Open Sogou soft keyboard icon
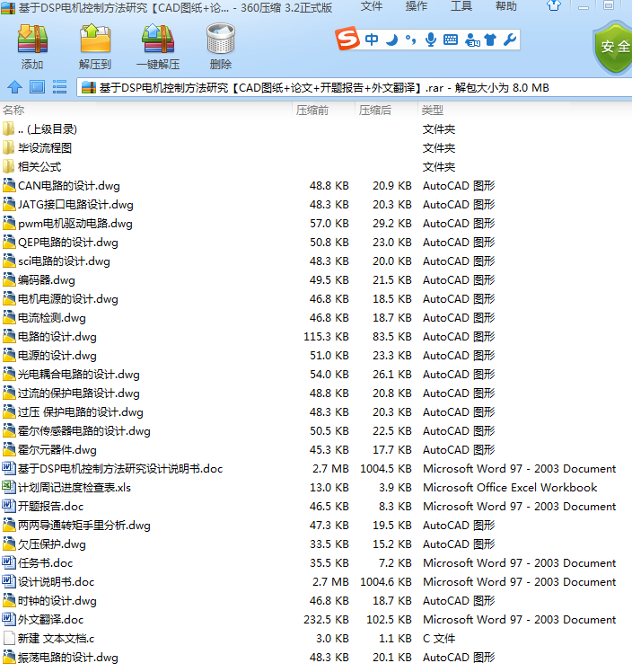This screenshot has width=632, height=672. click(451, 40)
